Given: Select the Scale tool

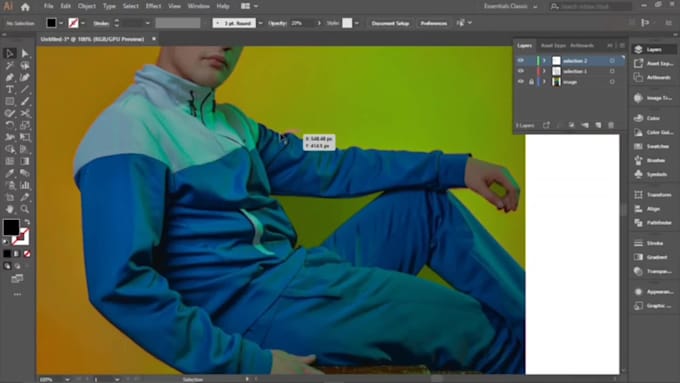Looking at the screenshot, I should tap(25, 125).
